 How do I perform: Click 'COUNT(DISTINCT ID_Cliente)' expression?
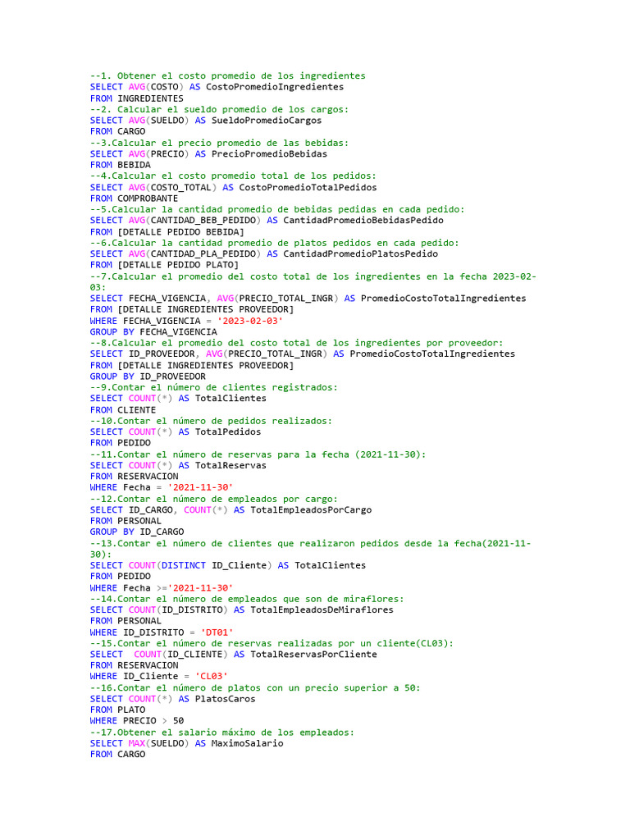[200, 565]
